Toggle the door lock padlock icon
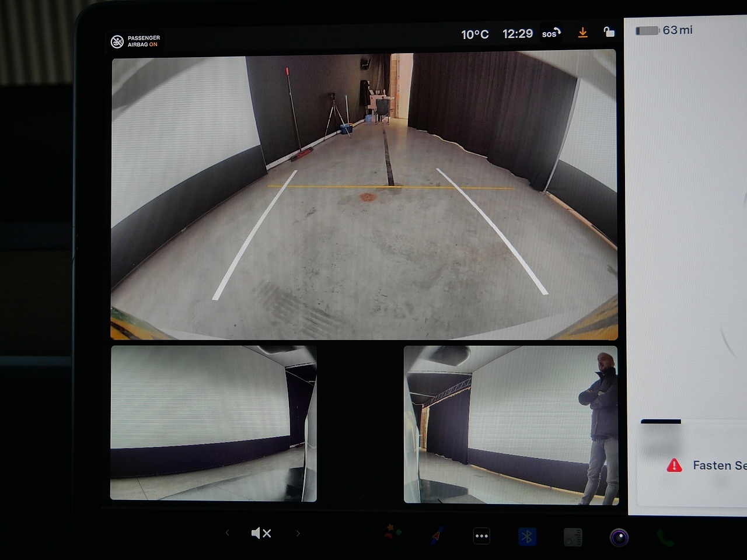 pos(609,32)
